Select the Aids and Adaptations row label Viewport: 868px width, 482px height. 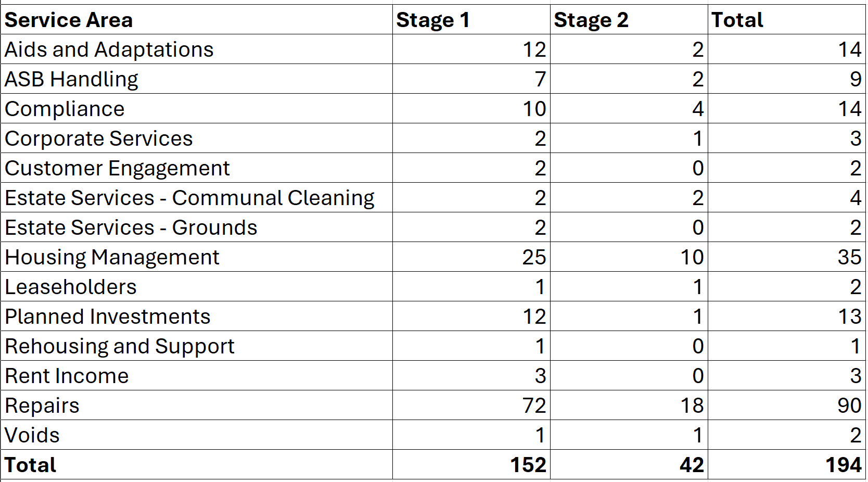point(109,50)
